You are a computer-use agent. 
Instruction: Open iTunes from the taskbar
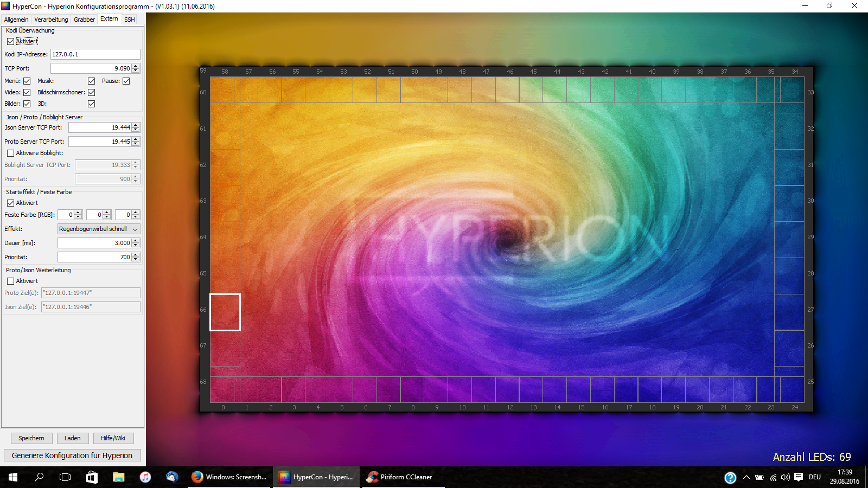point(145,477)
